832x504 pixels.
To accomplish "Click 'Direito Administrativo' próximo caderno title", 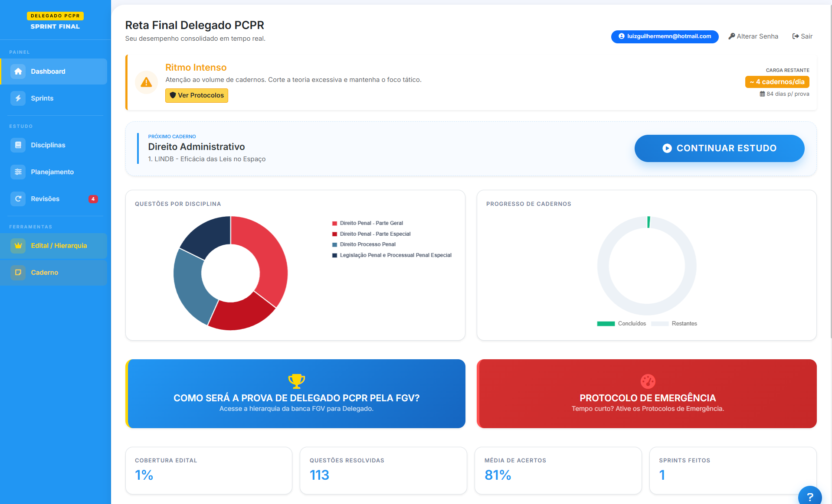I will pyautogui.click(x=197, y=147).
